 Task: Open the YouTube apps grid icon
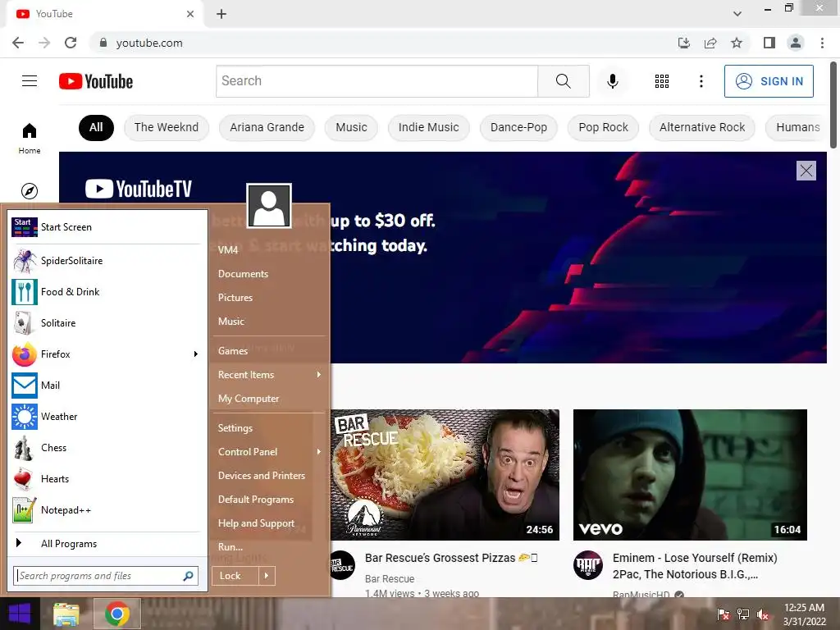(x=662, y=81)
